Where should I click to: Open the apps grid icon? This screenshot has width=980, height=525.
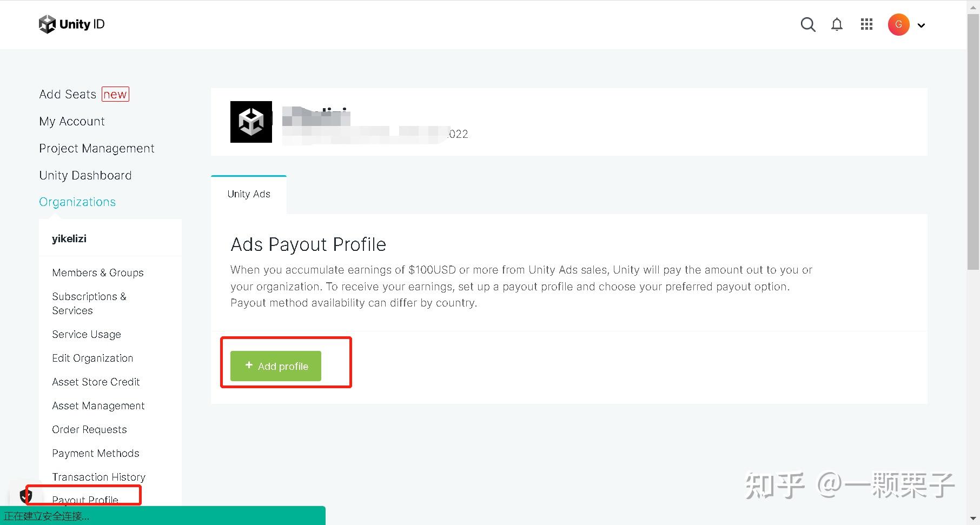pos(866,24)
